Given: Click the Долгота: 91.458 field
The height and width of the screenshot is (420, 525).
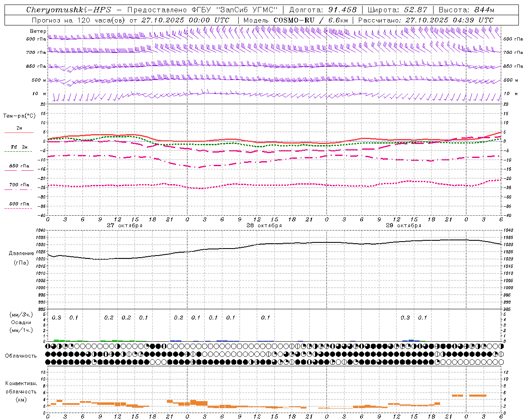Looking at the screenshot, I should (x=323, y=10).
